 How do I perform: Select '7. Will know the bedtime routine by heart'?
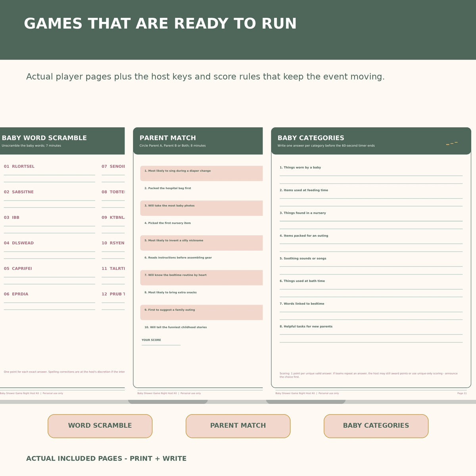click(202, 278)
